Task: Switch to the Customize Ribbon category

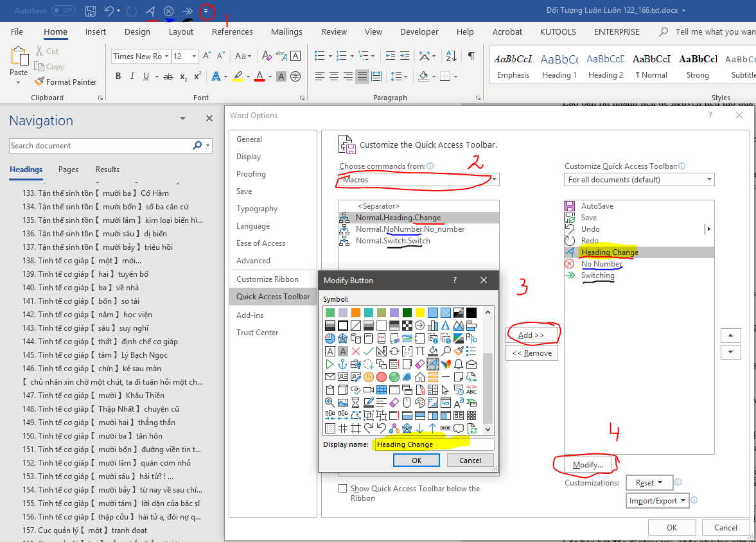Action: pos(267,279)
